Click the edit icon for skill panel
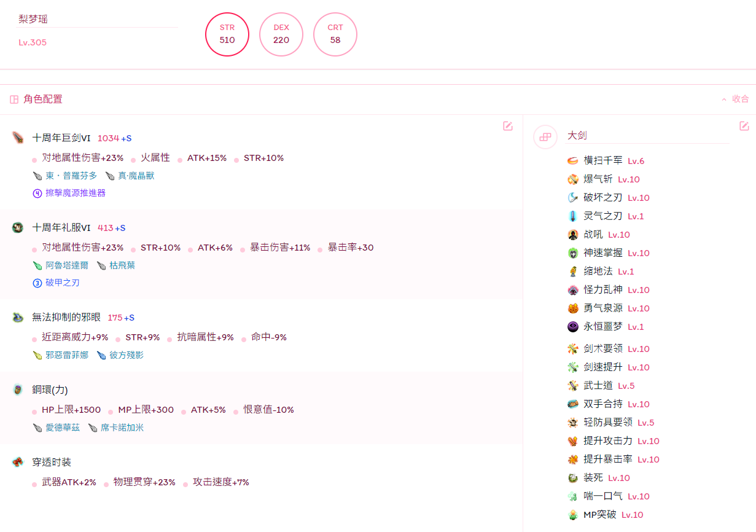 coord(744,126)
